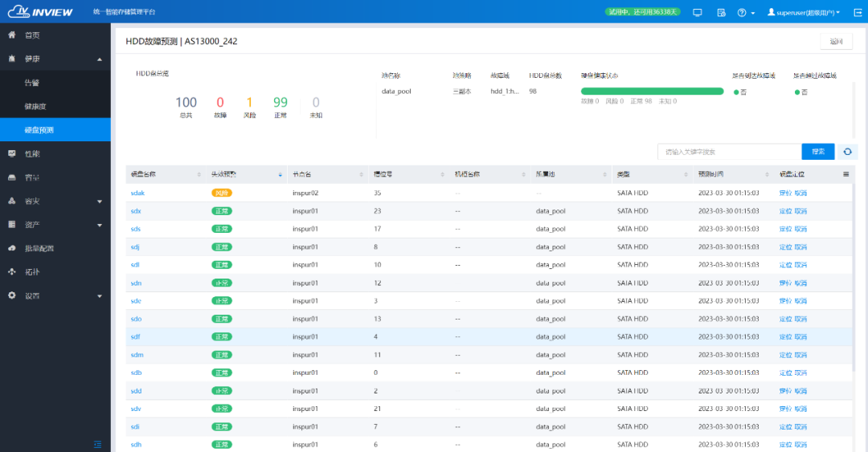Click the 容灾 disaster recovery sidebar icon

coord(11,201)
